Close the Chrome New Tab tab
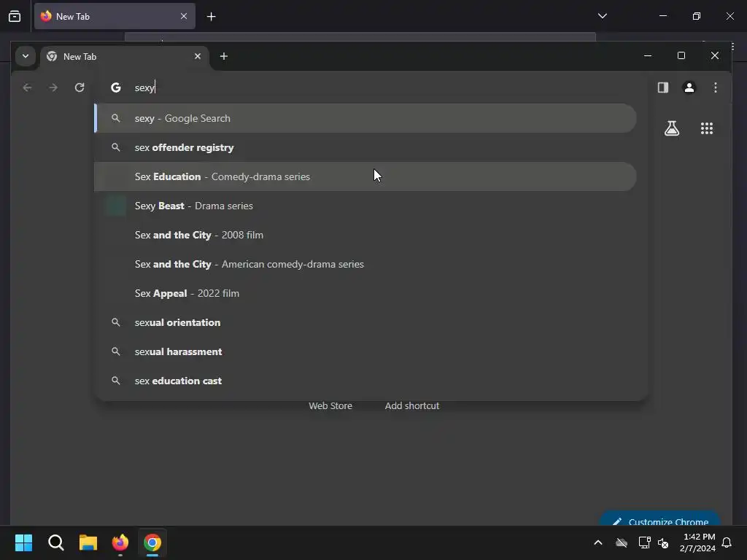 (198, 56)
